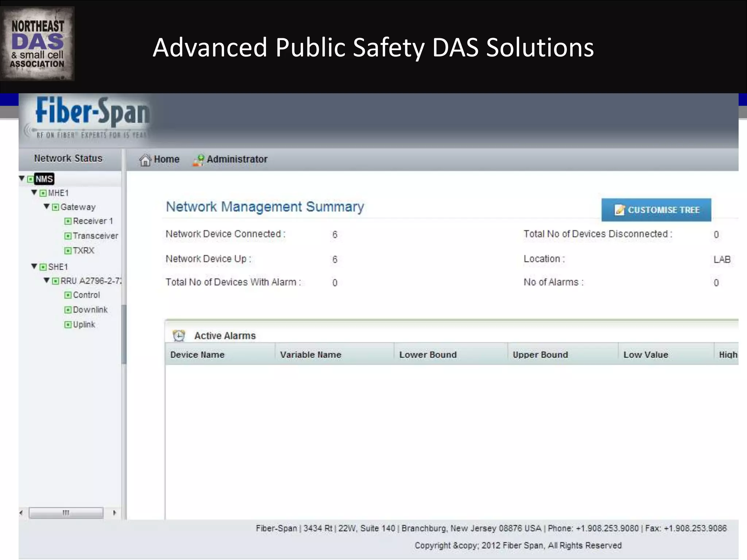This screenshot has height=560, width=747.
Task: Click the Active Alarms panel title
Action: tap(225, 336)
